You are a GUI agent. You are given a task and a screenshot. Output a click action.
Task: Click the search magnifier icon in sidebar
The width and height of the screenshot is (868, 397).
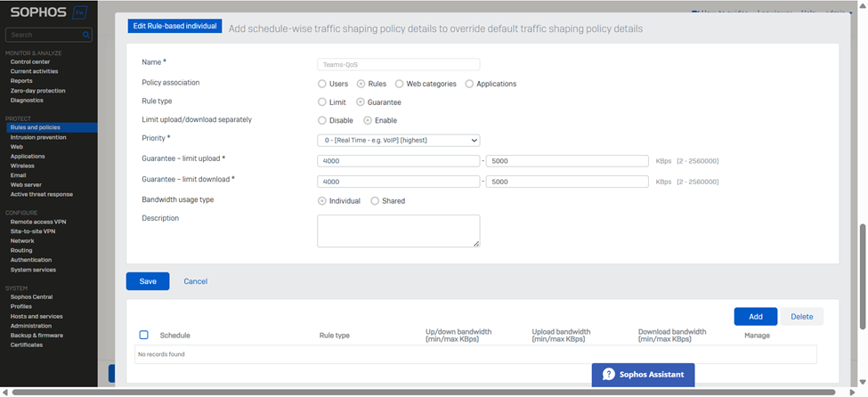pos(85,35)
